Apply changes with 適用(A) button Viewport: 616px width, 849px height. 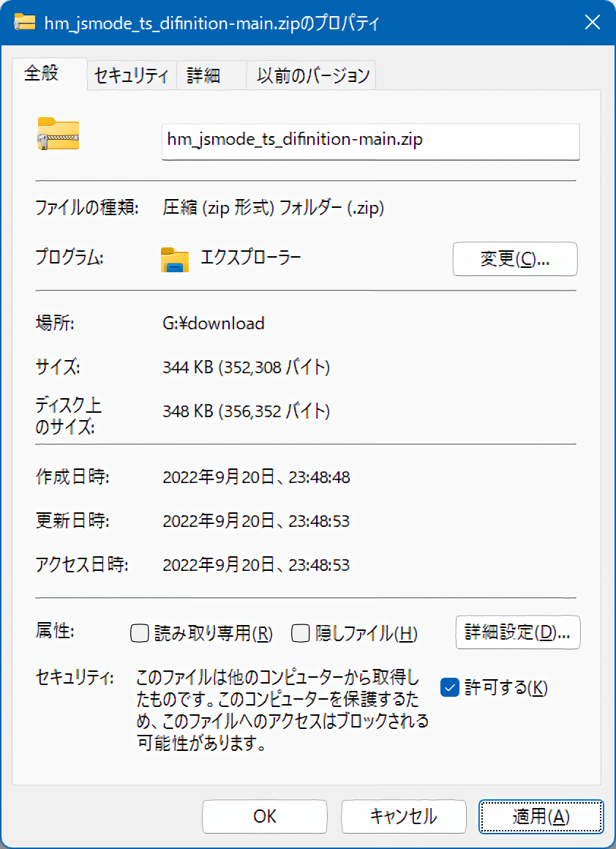(541, 816)
